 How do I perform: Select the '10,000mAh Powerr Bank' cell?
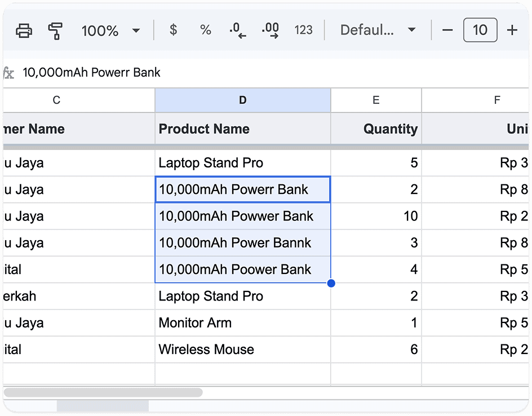(x=242, y=189)
